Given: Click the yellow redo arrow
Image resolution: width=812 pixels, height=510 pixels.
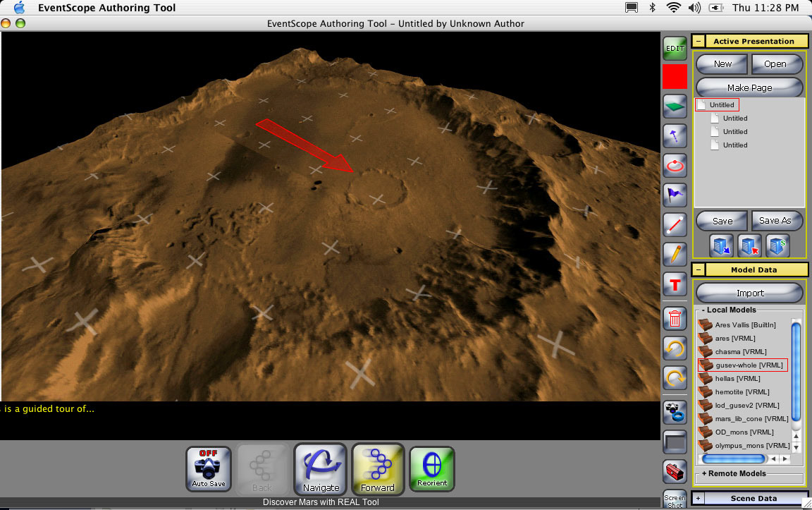Looking at the screenshot, I should [675, 377].
